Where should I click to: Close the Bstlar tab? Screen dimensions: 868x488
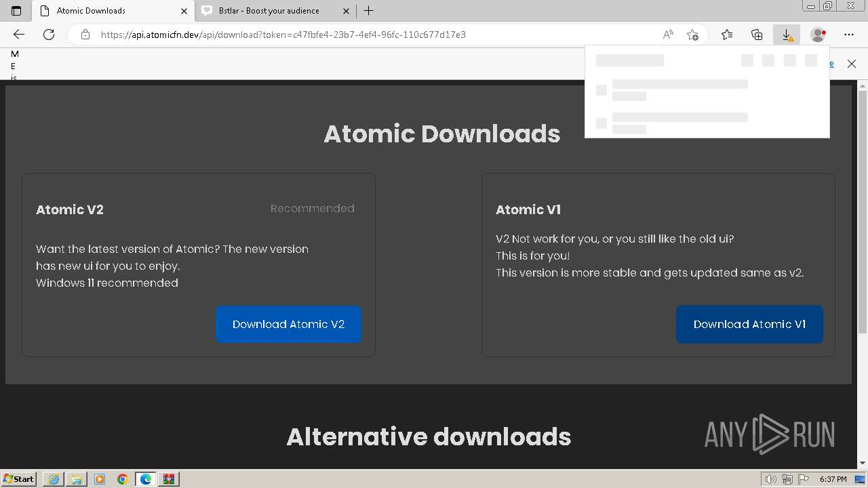(347, 11)
